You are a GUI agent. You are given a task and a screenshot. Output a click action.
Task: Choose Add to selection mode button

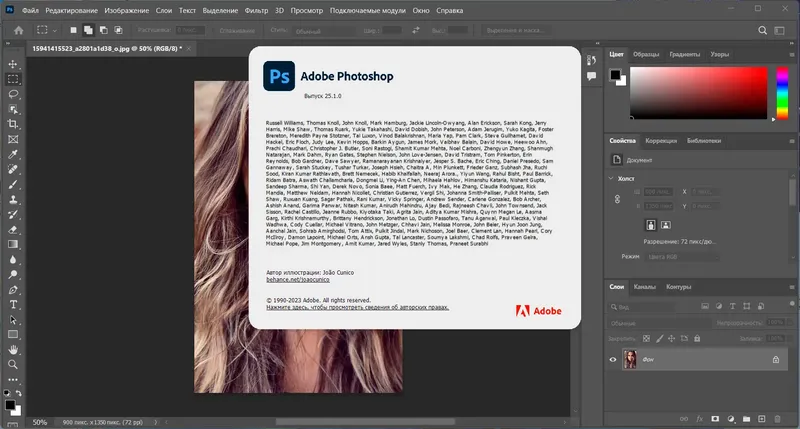pyautogui.click(x=88, y=30)
